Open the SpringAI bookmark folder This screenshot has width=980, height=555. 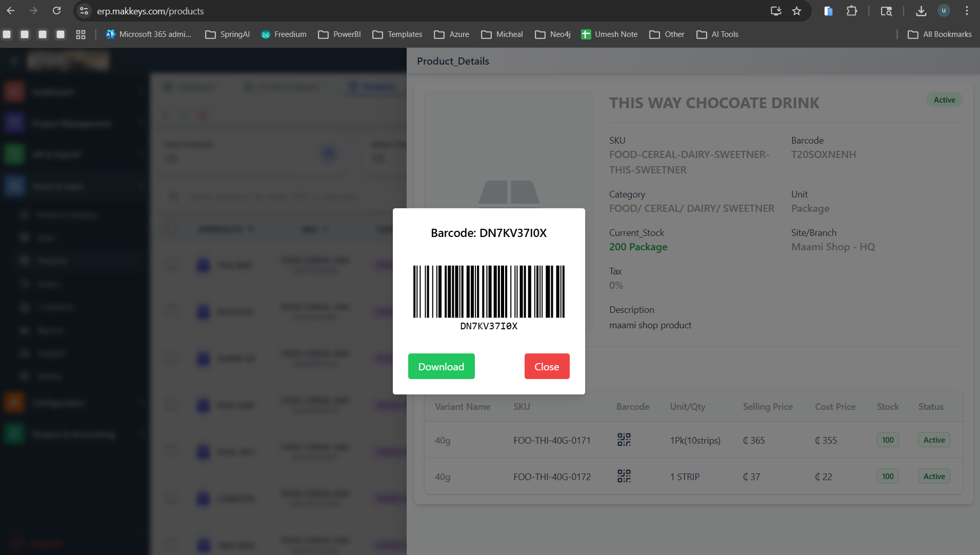(228, 34)
